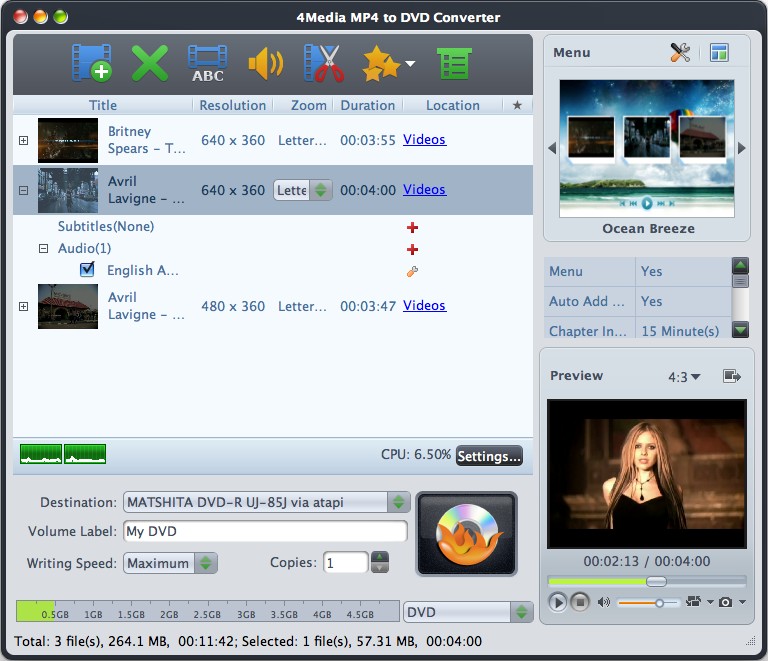Click the stars effects icon

point(381,63)
